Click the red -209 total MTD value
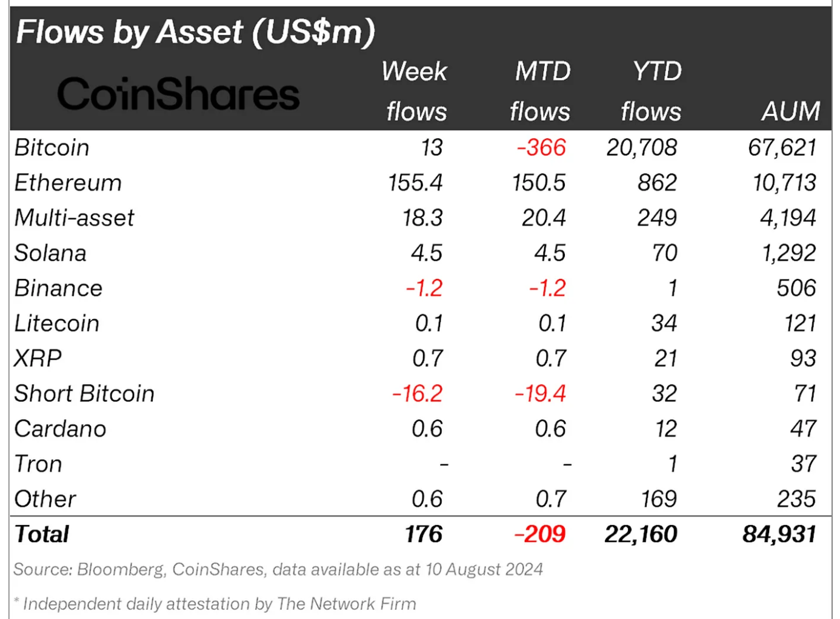The image size is (840, 619). 539,535
